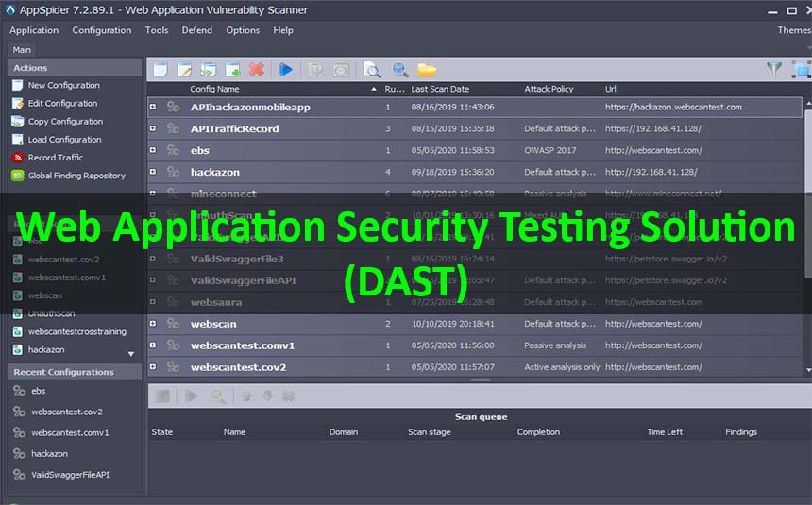
Task: Click the Last Scan Date column header
Action: [440, 89]
